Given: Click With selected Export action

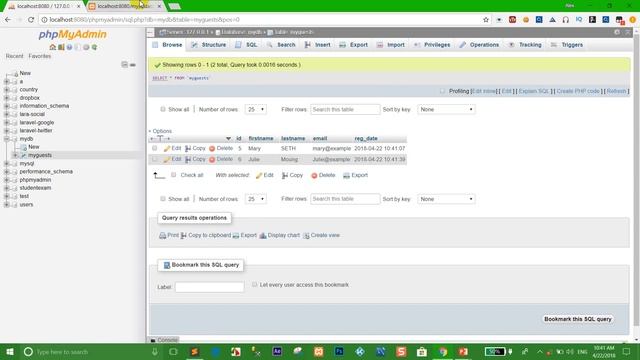Looking at the screenshot, I should pos(356,175).
